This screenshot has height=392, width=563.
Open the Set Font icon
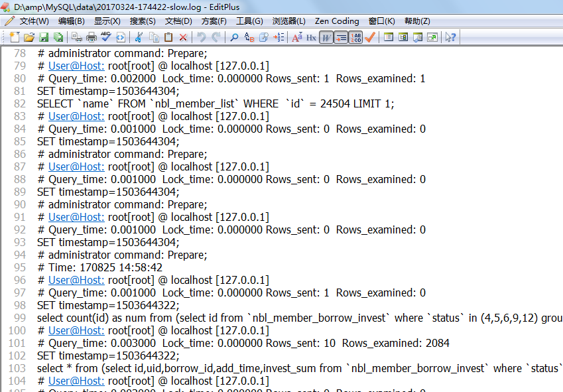coord(297,37)
